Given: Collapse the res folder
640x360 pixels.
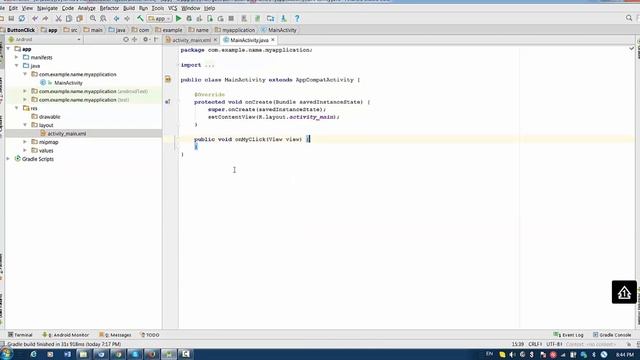Looking at the screenshot, I should pyautogui.click(x=17, y=108).
